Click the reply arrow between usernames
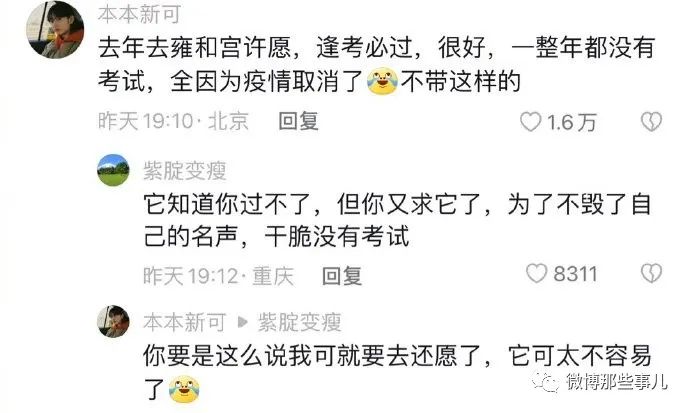690x413 pixels. 242,322
